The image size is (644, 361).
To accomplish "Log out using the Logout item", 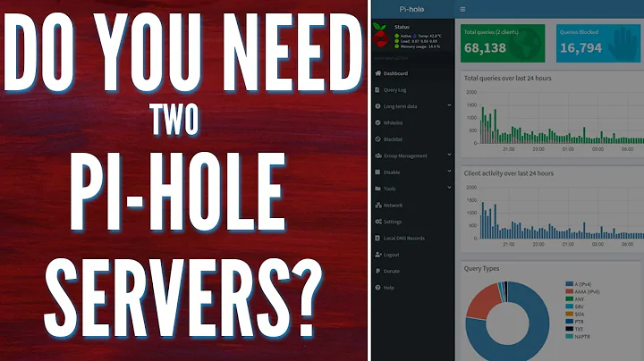I will tap(387, 255).
